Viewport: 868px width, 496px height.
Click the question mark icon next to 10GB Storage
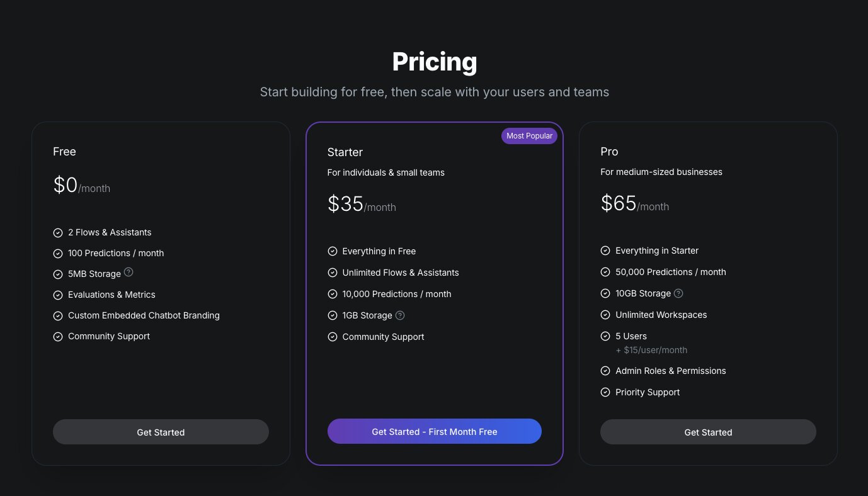point(678,293)
